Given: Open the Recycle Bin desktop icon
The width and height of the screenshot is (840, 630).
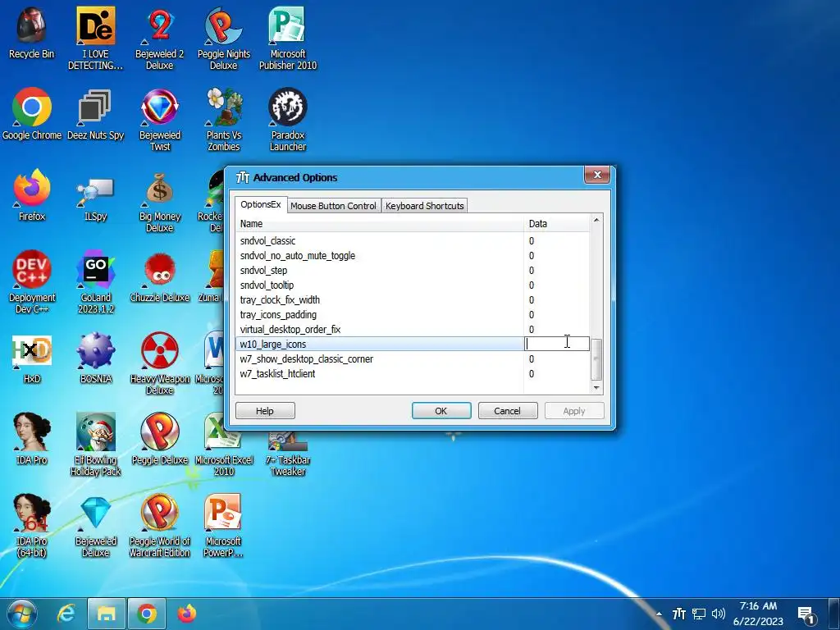Looking at the screenshot, I should (x=32, y=33).
